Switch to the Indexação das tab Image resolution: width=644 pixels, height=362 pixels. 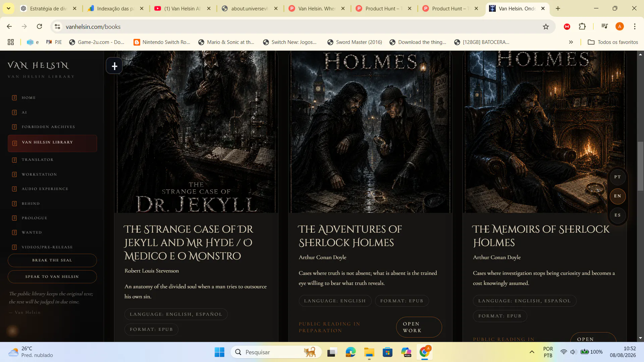tap(116, 9)
